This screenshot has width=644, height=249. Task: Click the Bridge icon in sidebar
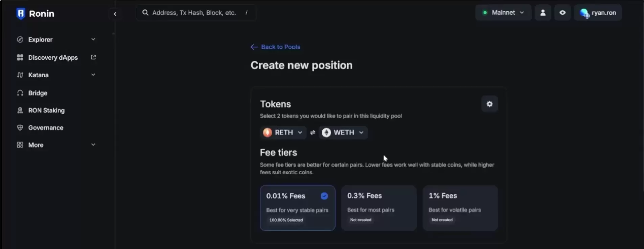(x=20, y=93)
